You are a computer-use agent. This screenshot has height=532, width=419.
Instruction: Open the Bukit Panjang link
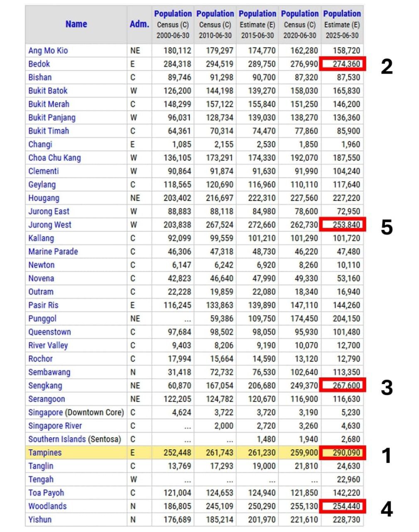tap(52, 118)
